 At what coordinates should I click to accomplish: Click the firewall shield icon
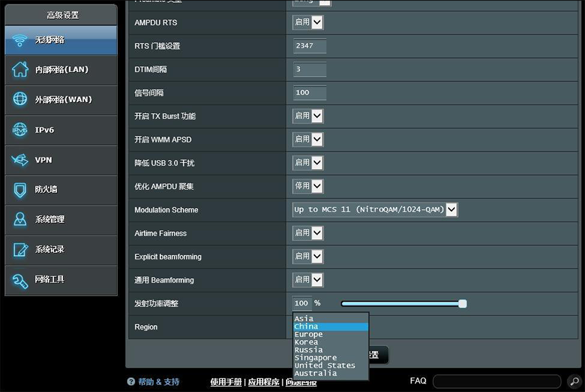[x=20, y=190]
